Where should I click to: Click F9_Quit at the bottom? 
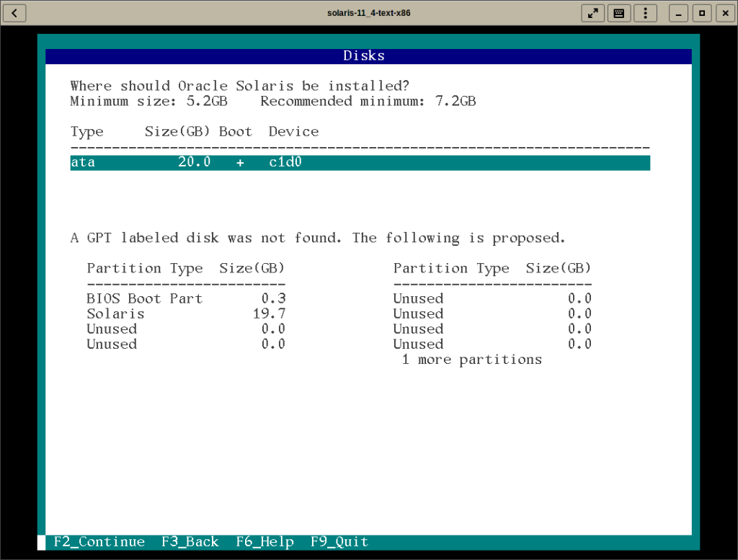339,542
